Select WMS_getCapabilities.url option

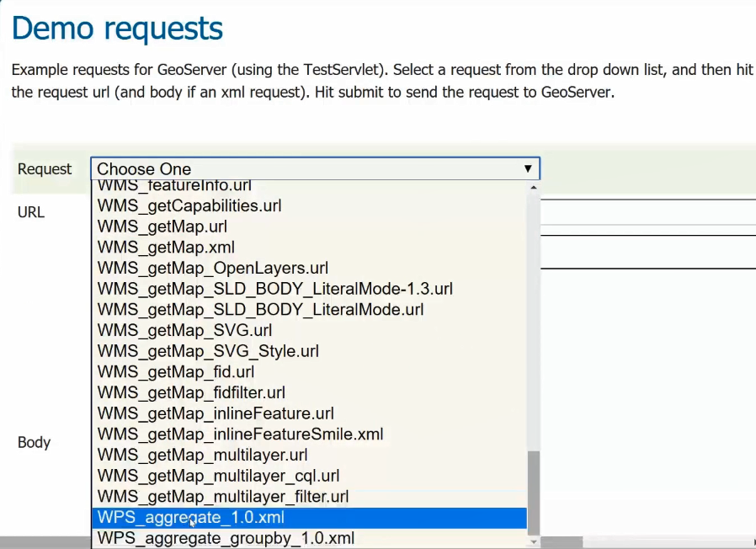click(x=309, y=206)
